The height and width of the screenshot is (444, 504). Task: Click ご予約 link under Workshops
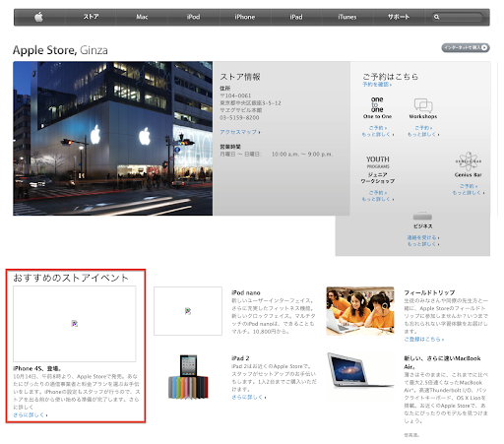click(x=423, y=128)
